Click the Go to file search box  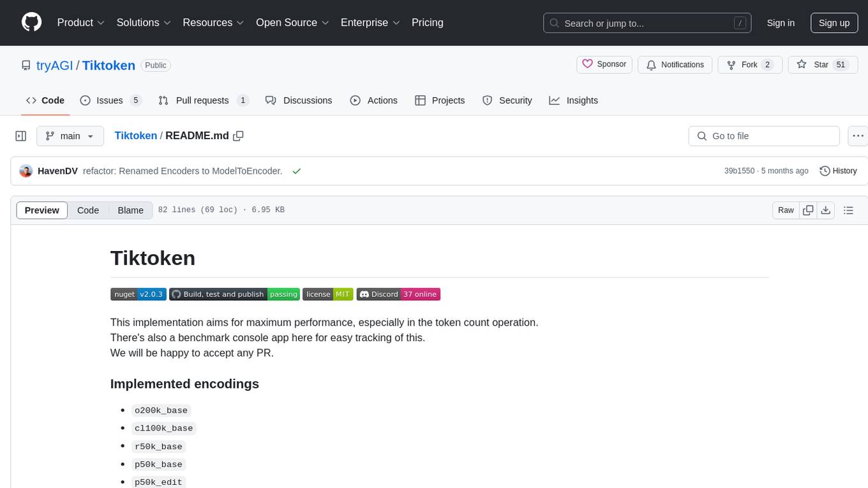click(x=764, y=136)
